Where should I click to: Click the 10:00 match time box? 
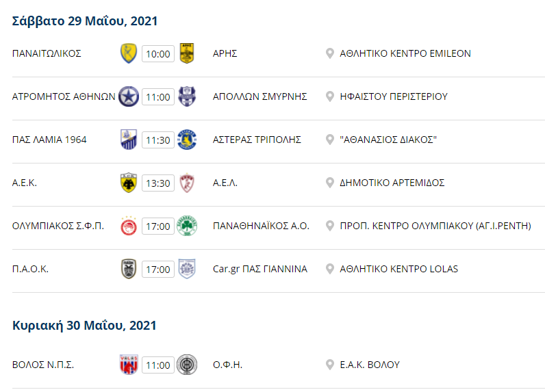[158, 54]
